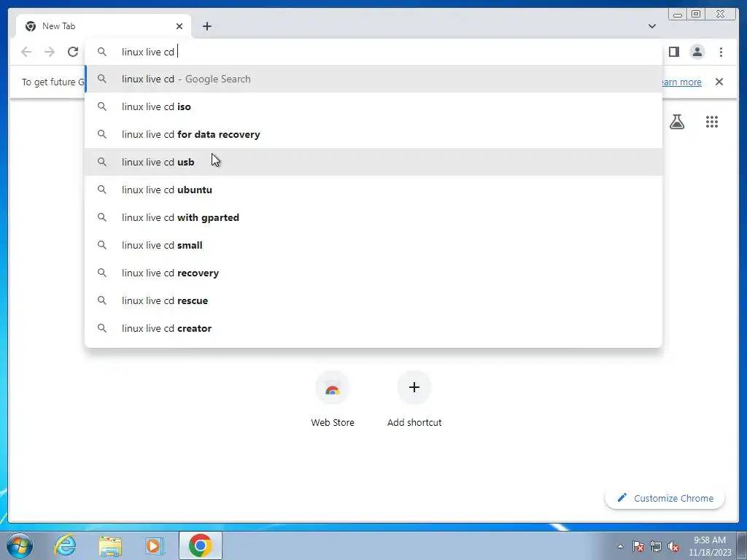Open the profile avatar menu
The height and width of the screenshot is (560, 747).
pos(697,52)
